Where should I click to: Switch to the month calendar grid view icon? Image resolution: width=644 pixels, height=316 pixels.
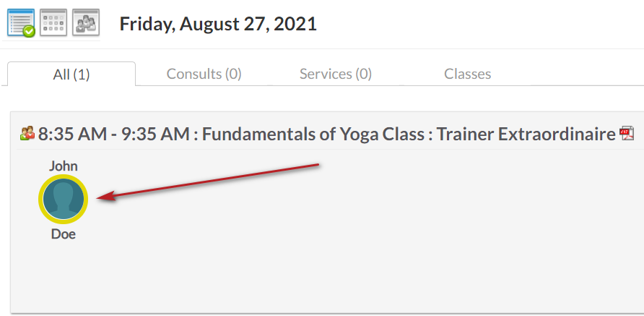[53, 22]
